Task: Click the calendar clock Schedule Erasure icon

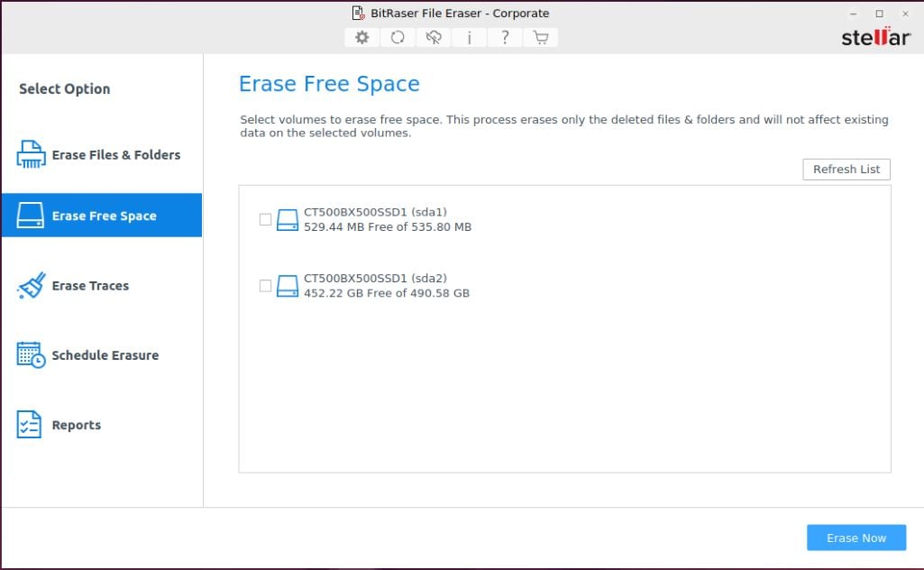Action: 31,354
